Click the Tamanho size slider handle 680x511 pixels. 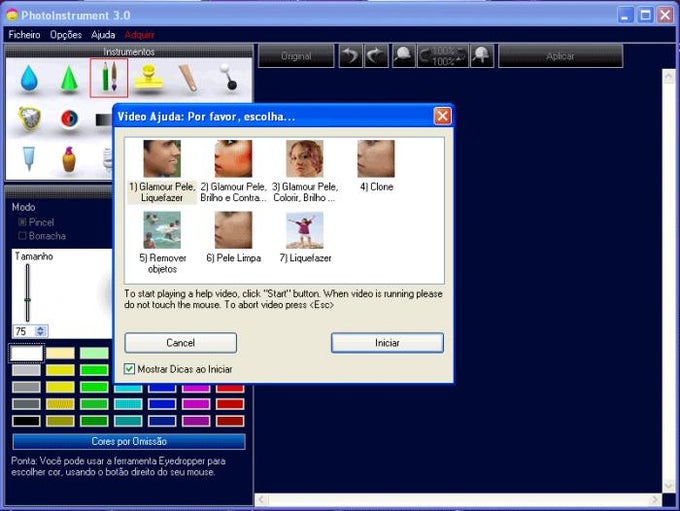(27, 300)
